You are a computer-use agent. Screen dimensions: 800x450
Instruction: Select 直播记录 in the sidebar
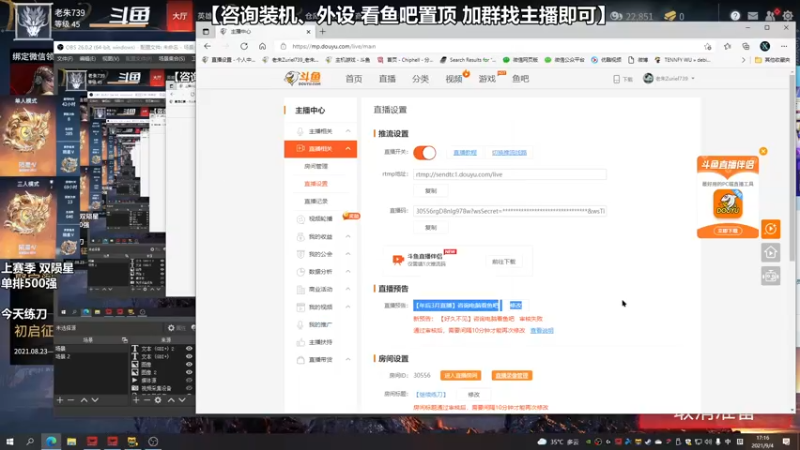point(316,202)
